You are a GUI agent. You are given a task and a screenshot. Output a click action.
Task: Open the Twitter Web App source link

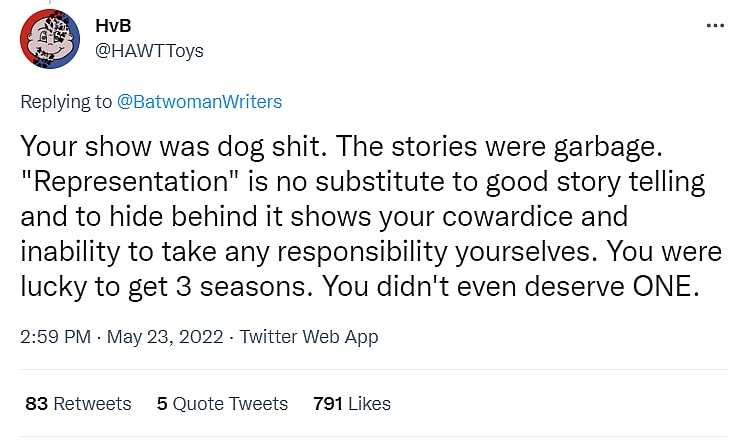309,337
